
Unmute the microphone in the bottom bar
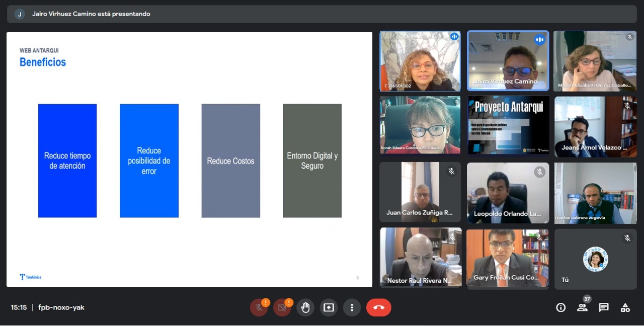259,307
